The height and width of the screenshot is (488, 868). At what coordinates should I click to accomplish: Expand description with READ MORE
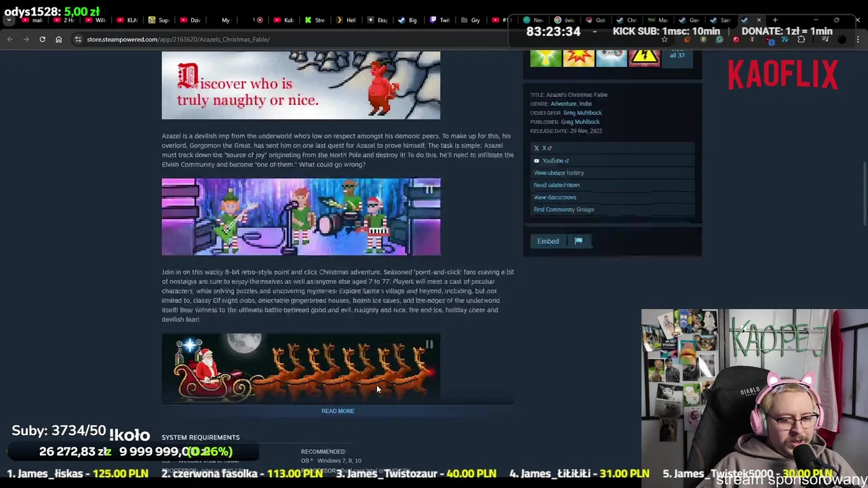pyautogui.click(x=338, y=411)
